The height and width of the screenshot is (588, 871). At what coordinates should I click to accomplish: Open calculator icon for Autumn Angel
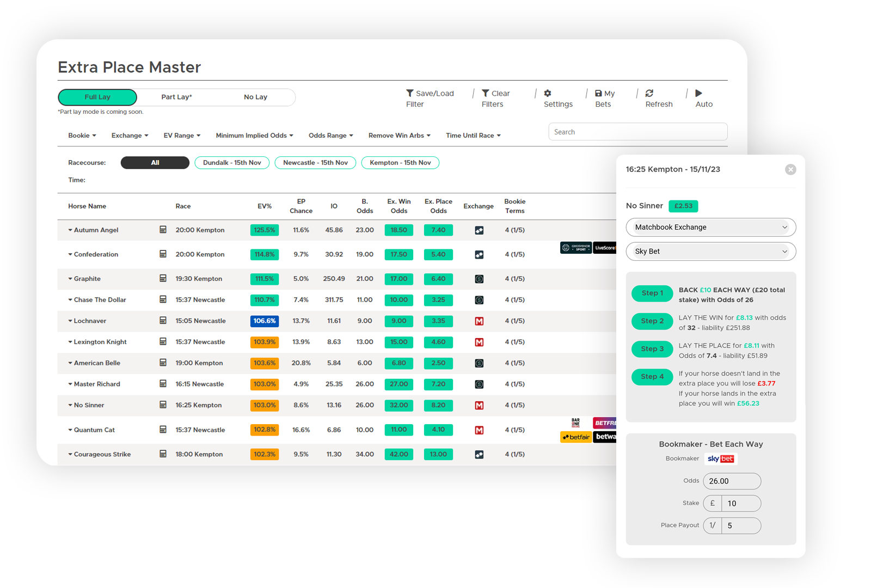coord(163,230)
